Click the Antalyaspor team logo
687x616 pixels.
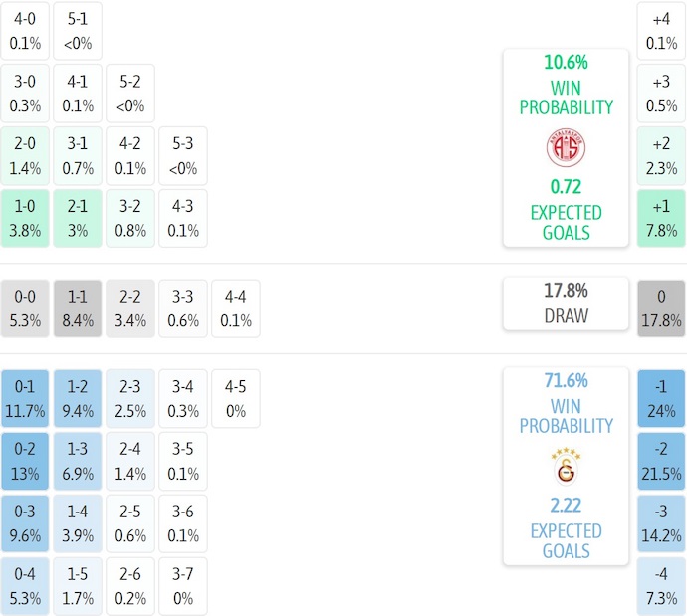click(x=566, y=149)
